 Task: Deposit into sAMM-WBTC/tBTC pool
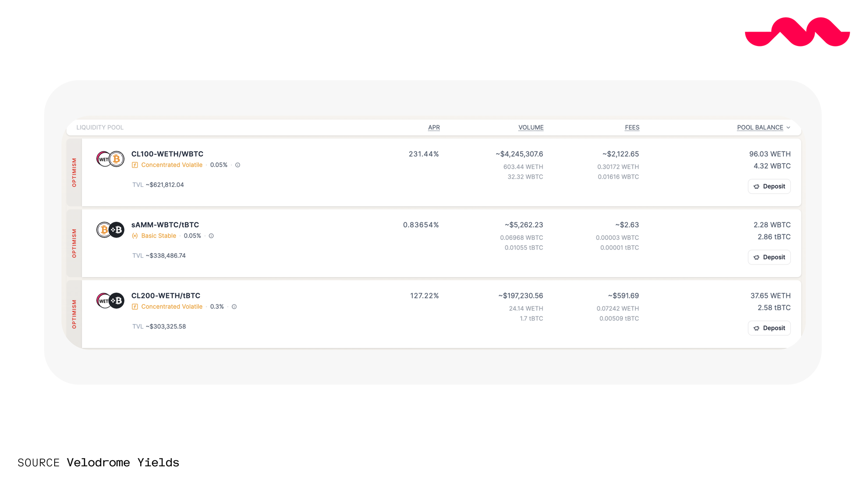[769, 257]
